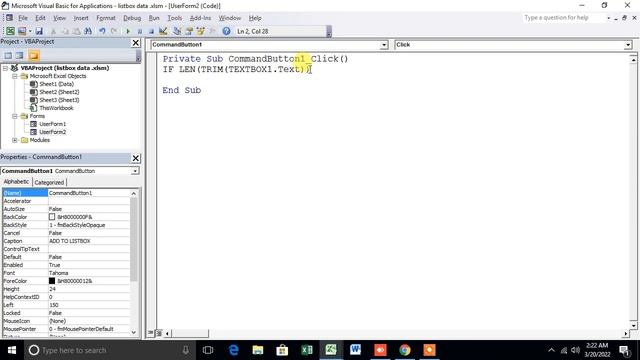Open the Click procedure dropdown
This screenshot has width=640, height=360.
pyautogui.click(x=628, y=45)
